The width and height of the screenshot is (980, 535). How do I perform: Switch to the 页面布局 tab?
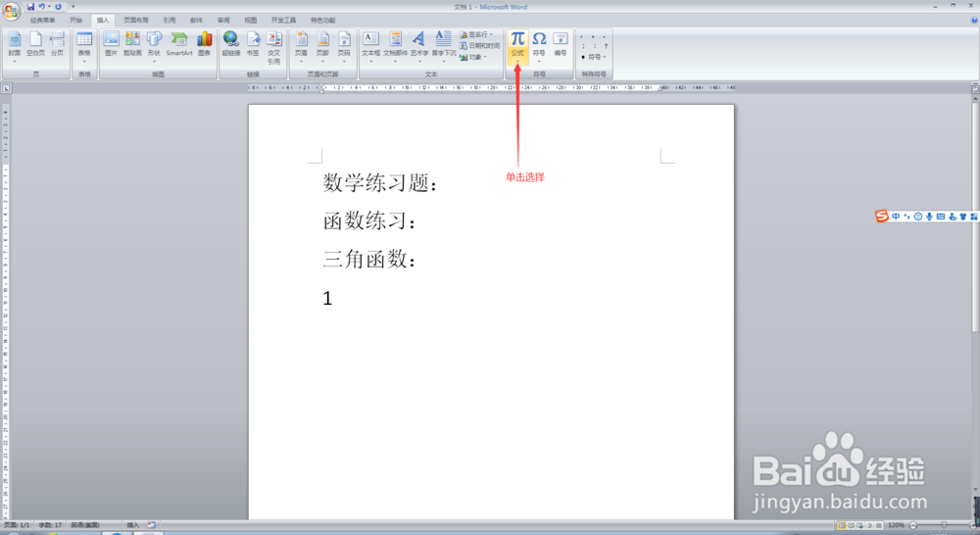point(135,20)
